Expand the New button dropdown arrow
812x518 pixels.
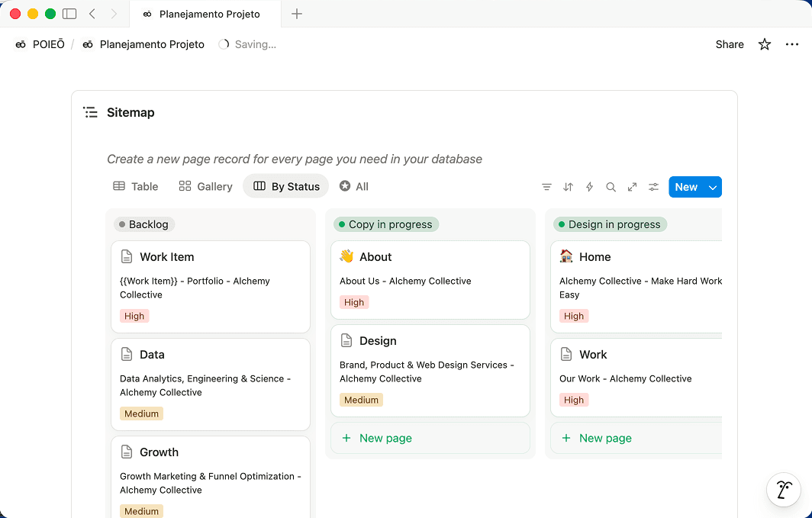(x=713, y=187)
